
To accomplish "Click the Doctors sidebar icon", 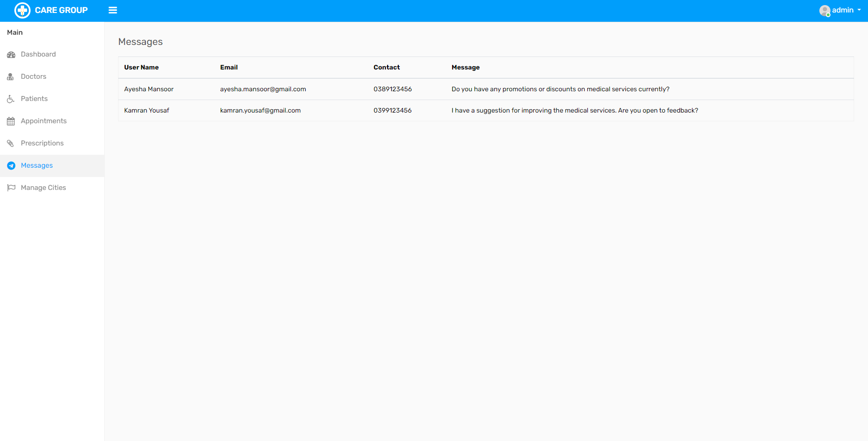I will tap(11, 77).
